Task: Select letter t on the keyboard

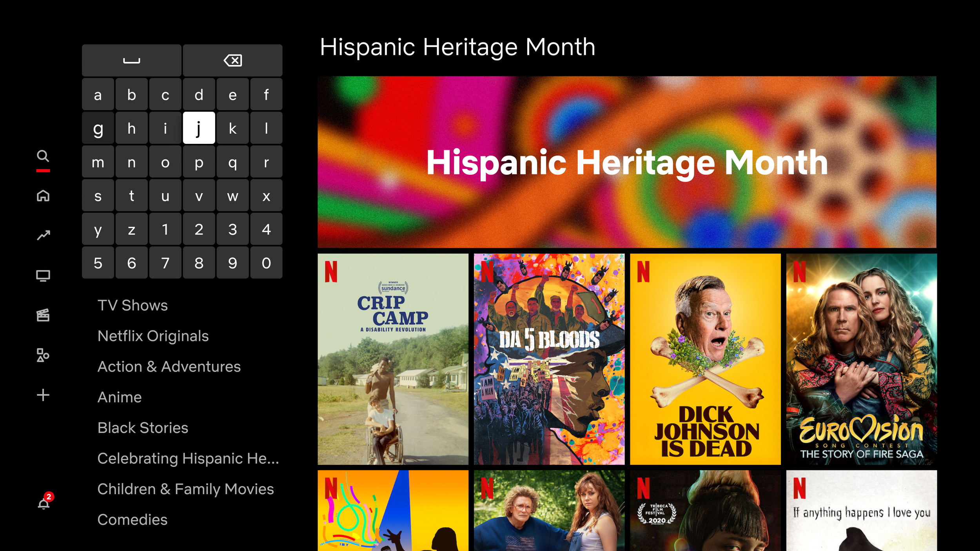Action: [x=132, y=195]
